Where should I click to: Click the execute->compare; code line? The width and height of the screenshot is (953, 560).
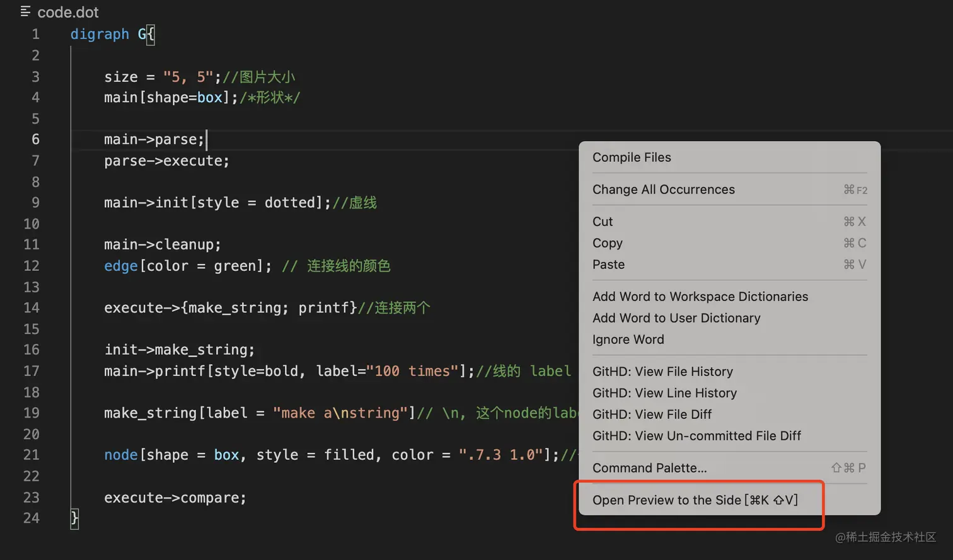point(175,498)
